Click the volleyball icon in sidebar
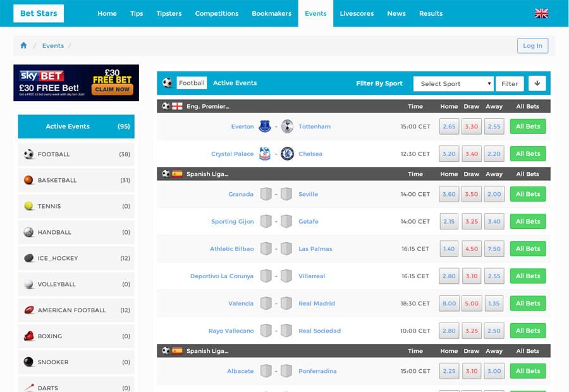This screenshot has height=392, width=569. click(28, 284)
